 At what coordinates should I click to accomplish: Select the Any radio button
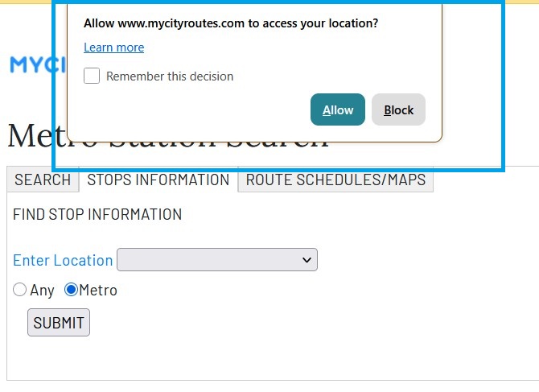coord(20,290)
